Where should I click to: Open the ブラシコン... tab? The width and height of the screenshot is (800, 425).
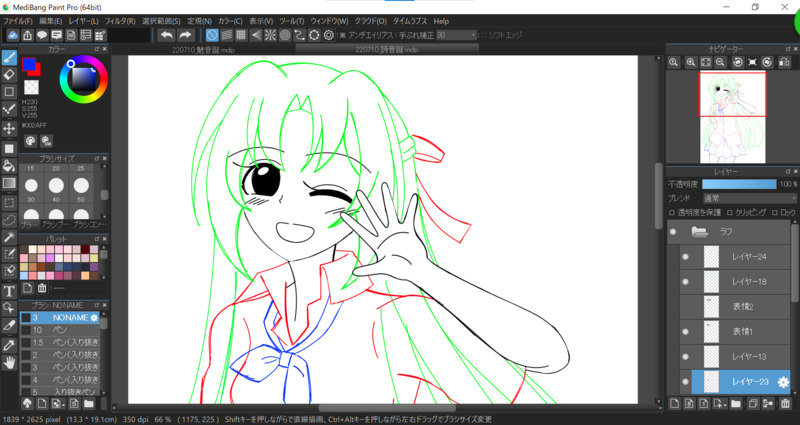pyautogui.click(x=90, y=224)
